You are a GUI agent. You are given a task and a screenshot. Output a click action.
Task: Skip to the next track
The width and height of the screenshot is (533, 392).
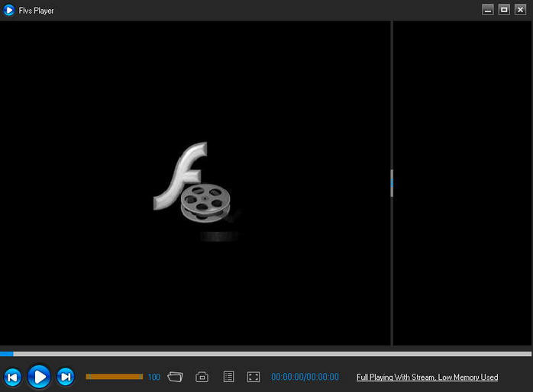pyautogui.click(x=66, y=377)
